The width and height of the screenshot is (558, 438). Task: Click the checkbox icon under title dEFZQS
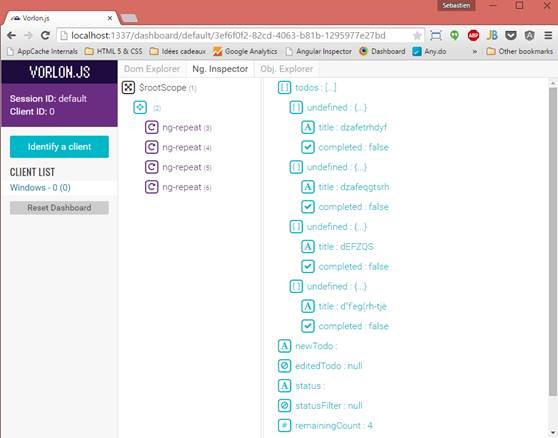click(x=308, y=266)
